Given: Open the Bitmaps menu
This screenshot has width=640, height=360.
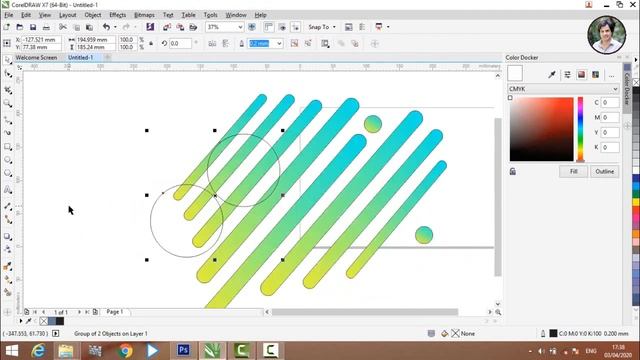Looking at the screenshot, I should (x=144, y=15).
